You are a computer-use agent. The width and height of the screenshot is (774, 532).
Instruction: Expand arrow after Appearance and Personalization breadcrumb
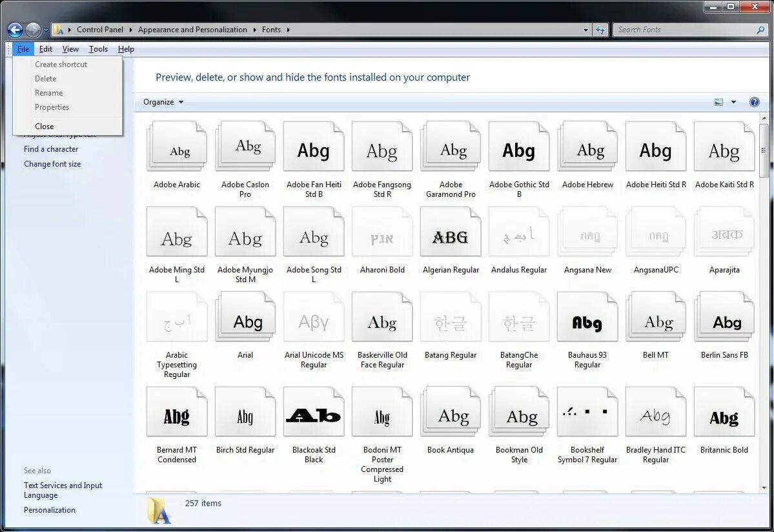[255, 30]
